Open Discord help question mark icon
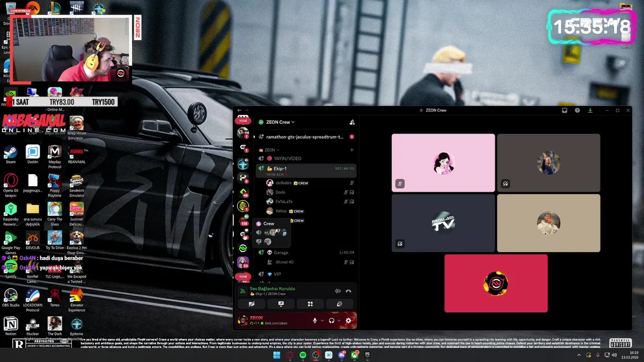Screen dimensions: 644x362 [x=577, y=110]
